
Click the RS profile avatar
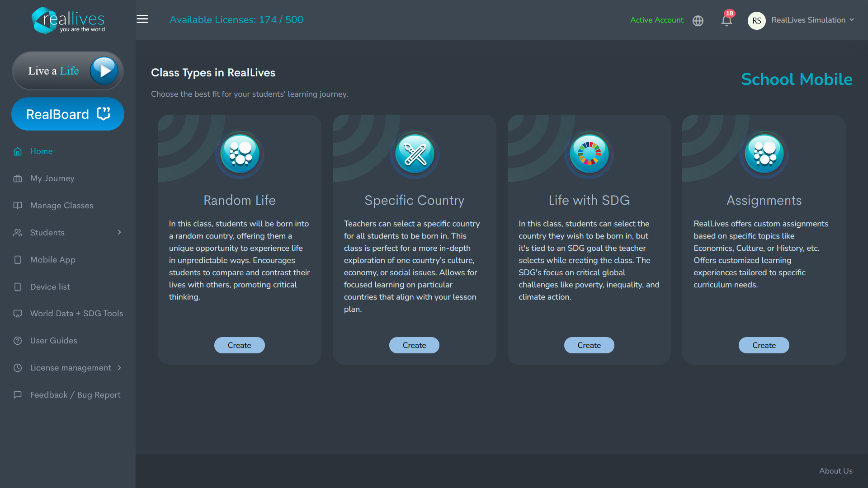(756, 20)
